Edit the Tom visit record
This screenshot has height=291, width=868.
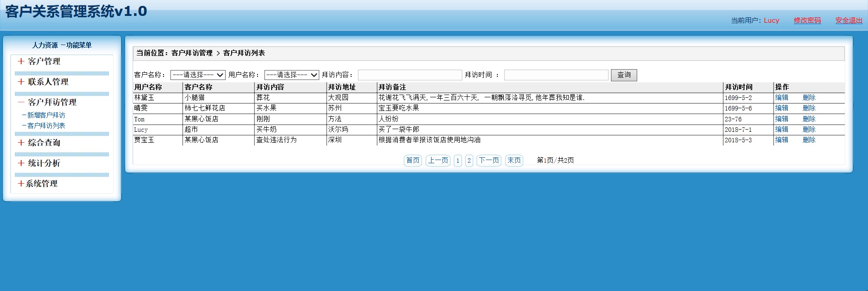point(781,119)
